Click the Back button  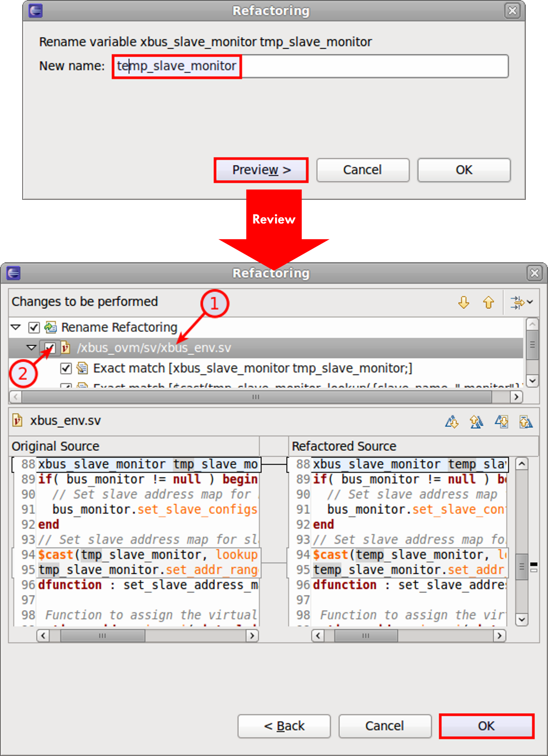(x=284, y=726)
